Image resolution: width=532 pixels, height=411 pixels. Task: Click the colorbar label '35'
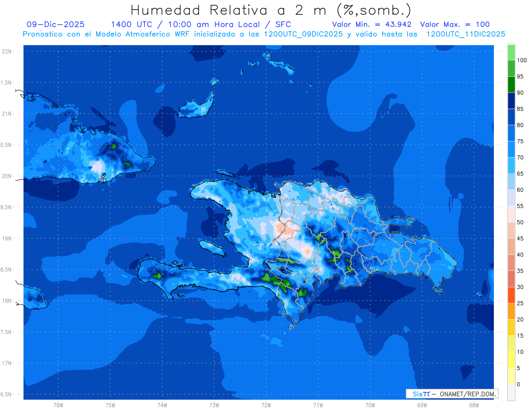[520, 271]
